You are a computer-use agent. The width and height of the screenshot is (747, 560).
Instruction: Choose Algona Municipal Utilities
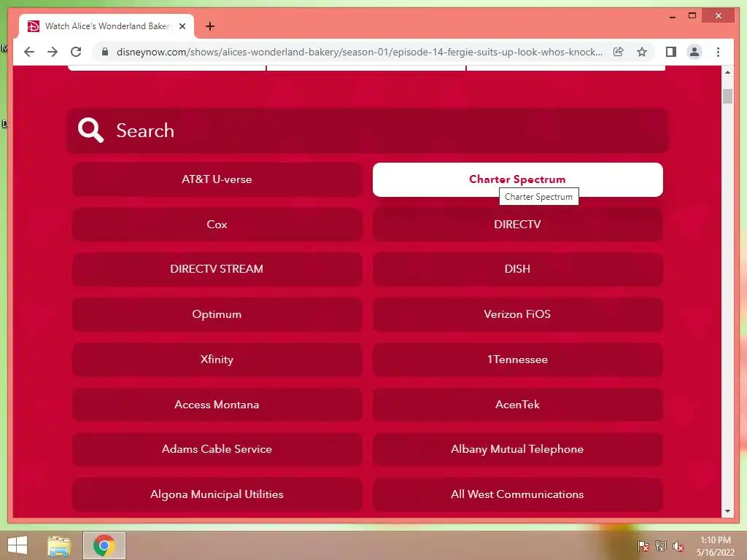coord(217,494)
